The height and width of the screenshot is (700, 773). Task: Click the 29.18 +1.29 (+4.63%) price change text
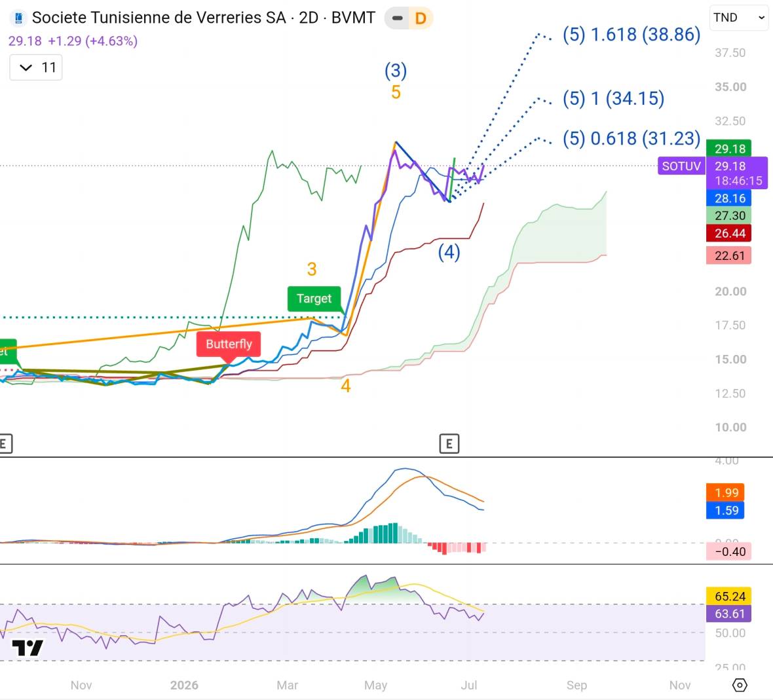[73, 41]
